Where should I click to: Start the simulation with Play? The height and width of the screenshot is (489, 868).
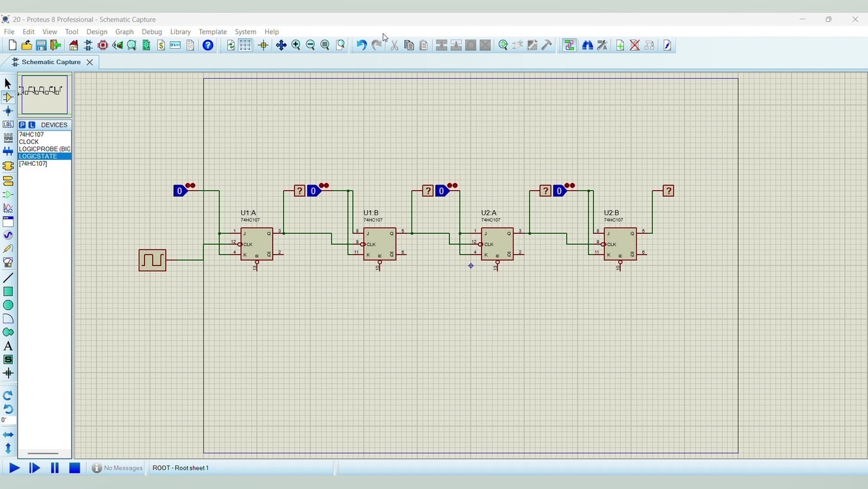14,468
